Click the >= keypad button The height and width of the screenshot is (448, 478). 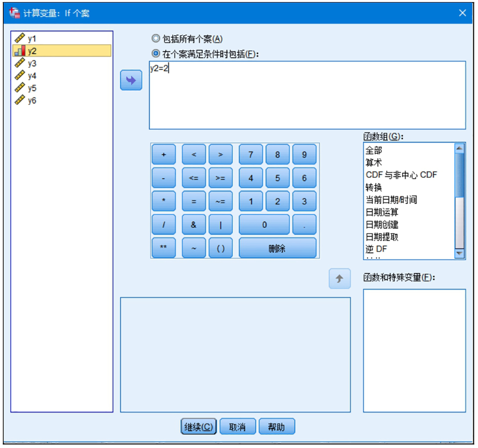tap(221, 178)
